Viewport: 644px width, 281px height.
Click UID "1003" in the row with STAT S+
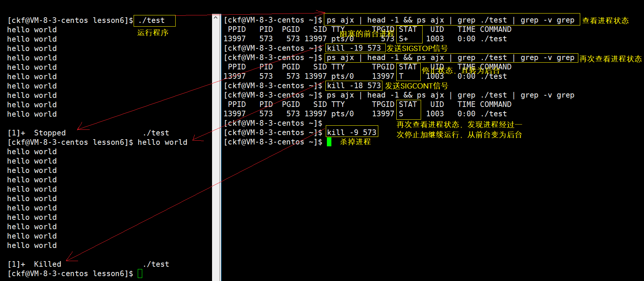(x=435, y=39)
